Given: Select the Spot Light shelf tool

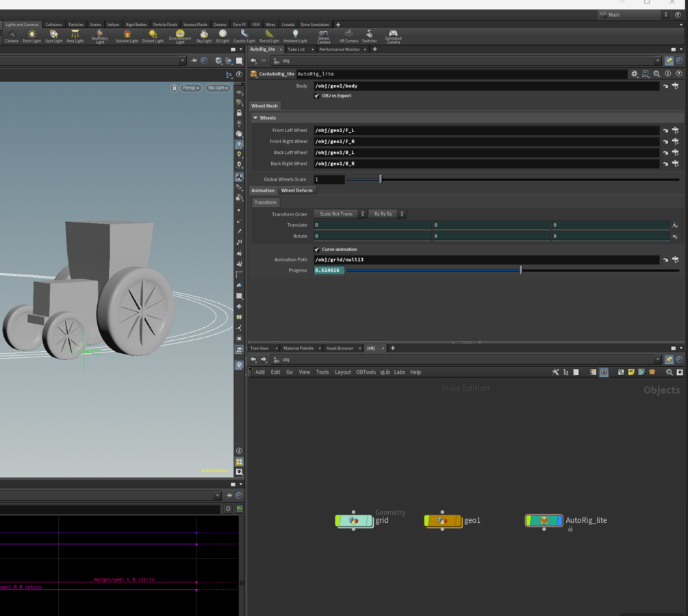Looking at the screenshot, I should coord(53,36).
